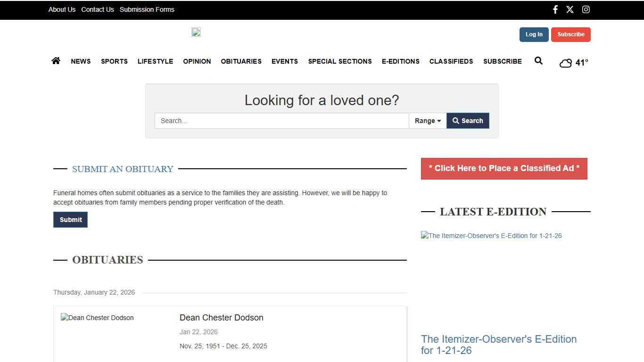Image resolution: width=644 pixels, height=362 pixels.
Task: Click the Home icon in navigation
Action: click(x=56, y=61)
